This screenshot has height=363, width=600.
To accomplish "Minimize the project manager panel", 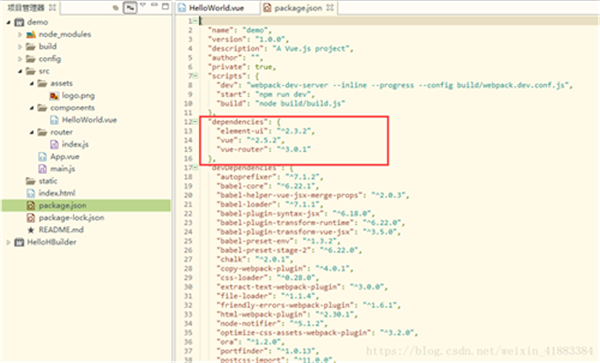I will [x=154, y=5].
